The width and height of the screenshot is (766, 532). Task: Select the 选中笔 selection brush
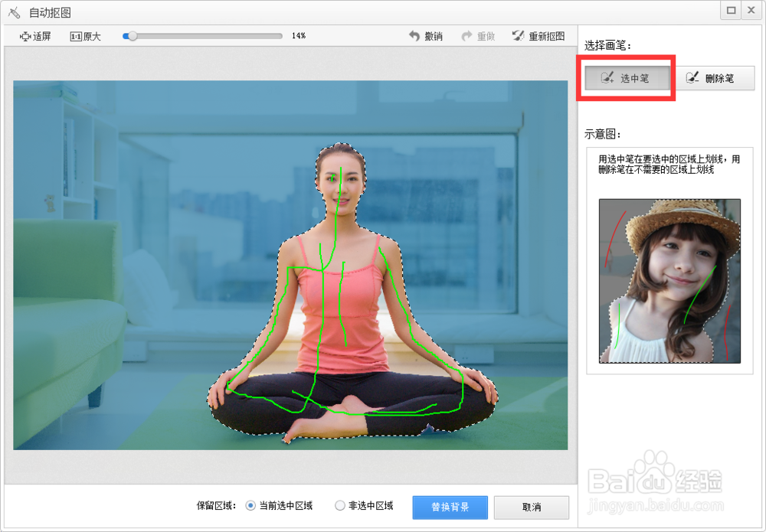[627, 78]
